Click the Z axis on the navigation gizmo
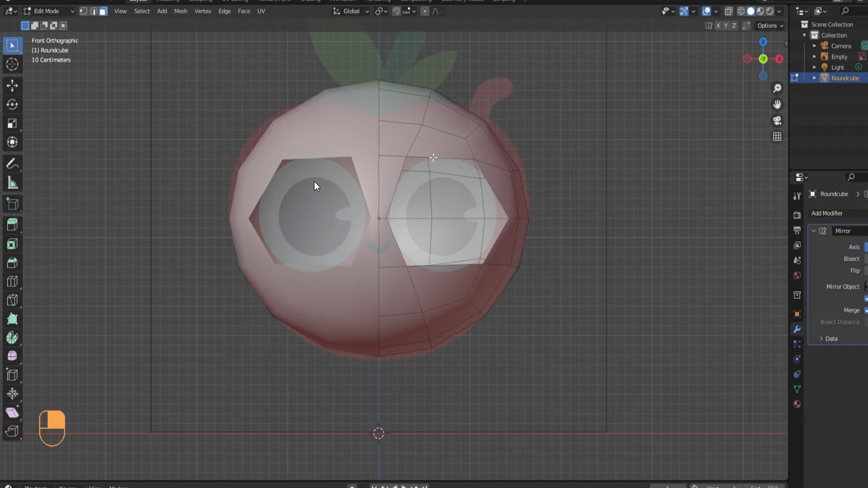This screenshot has width=868, height=488. (x=763, y=42)
